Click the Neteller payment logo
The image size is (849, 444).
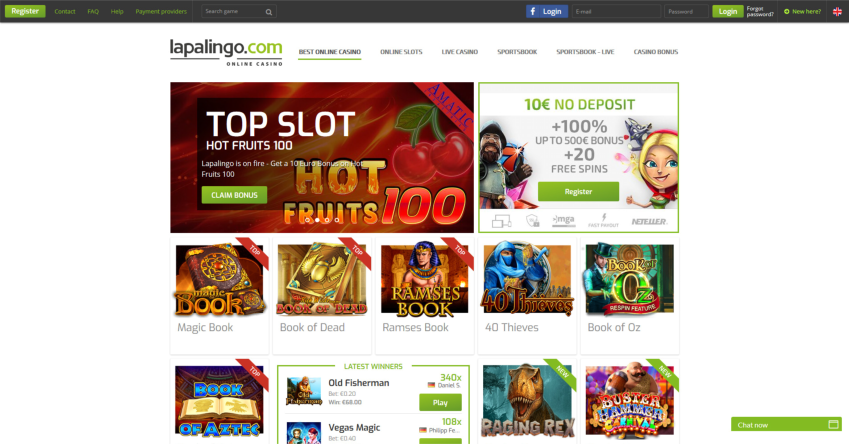[649, 221]
